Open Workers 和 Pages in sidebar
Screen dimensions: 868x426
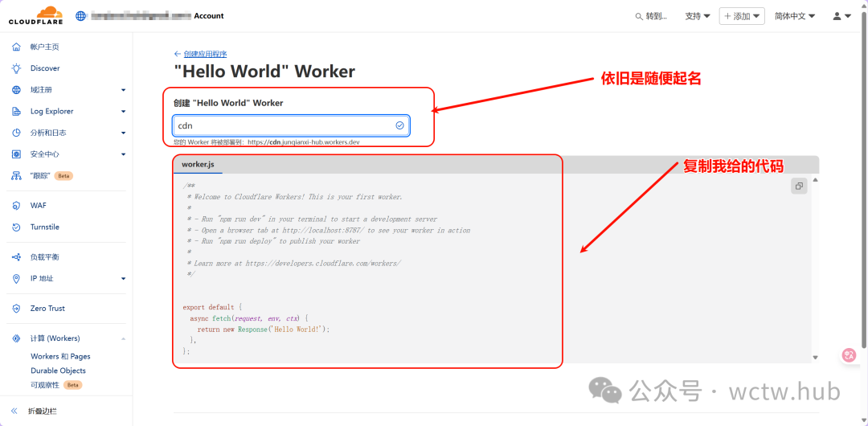pyautogui.click(x=60, y=356)
